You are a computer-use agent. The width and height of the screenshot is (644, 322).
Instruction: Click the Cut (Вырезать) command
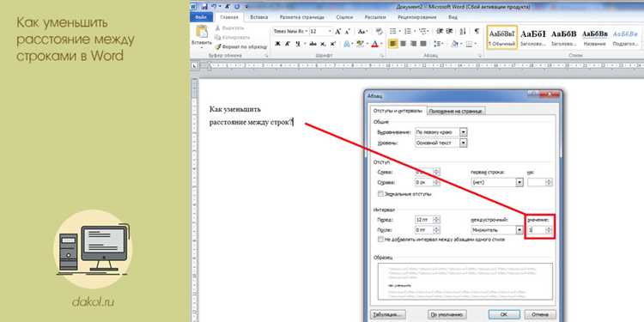229,28
